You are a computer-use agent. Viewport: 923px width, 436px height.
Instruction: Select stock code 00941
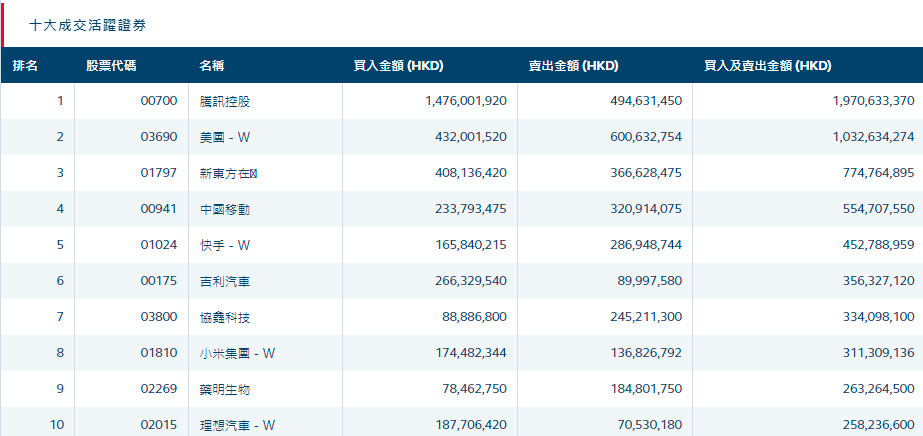159,209
